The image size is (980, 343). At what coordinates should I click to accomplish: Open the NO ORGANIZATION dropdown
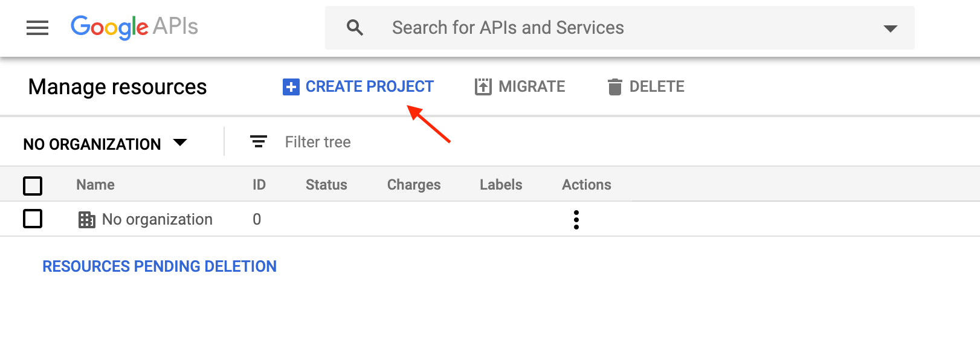[105, 144]
